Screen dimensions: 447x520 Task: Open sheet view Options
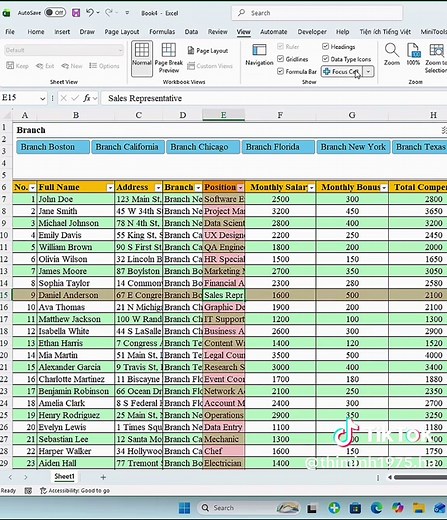(104, 66)
